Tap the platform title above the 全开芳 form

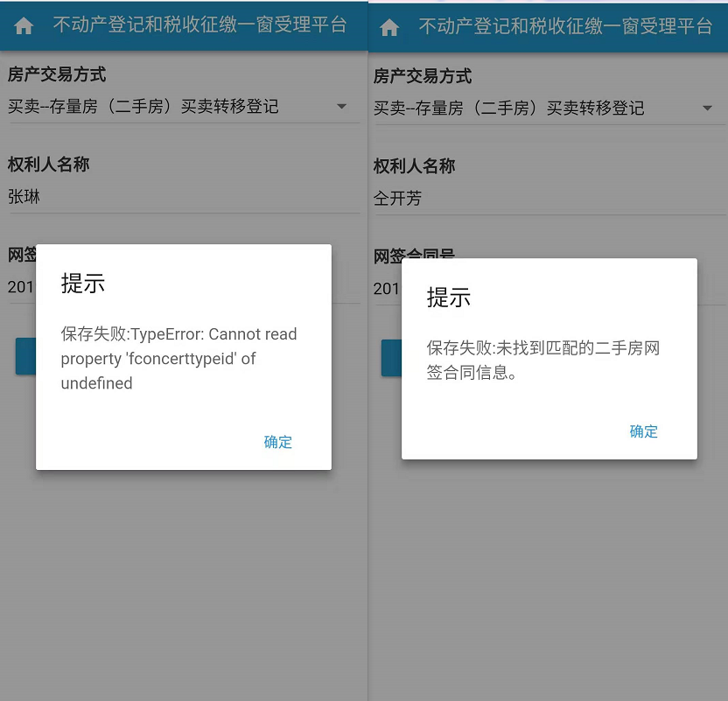pos(565,27)
